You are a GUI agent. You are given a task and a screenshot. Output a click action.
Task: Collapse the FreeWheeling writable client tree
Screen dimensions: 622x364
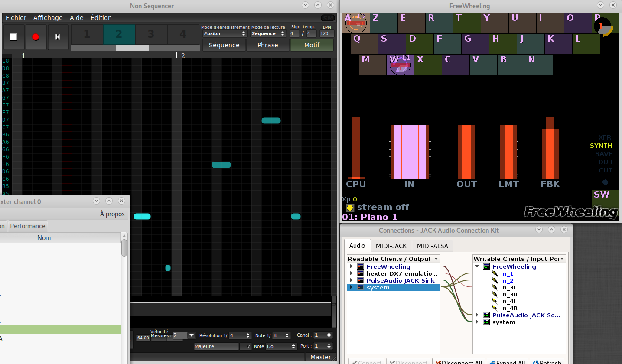pos(477,267)
